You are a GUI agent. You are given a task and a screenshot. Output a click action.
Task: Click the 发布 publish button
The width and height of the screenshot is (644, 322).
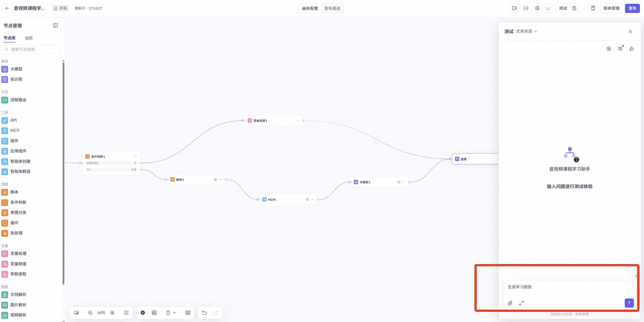632,8
